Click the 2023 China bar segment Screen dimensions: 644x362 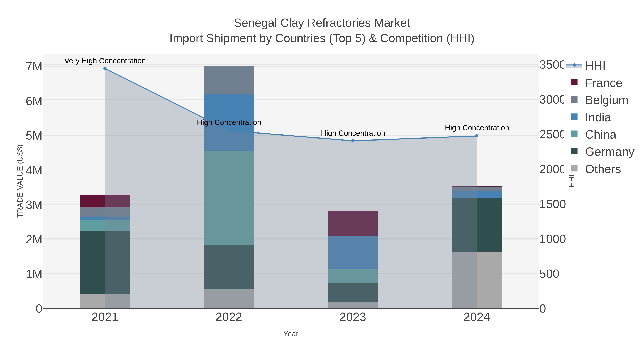(x=353, y=276)
